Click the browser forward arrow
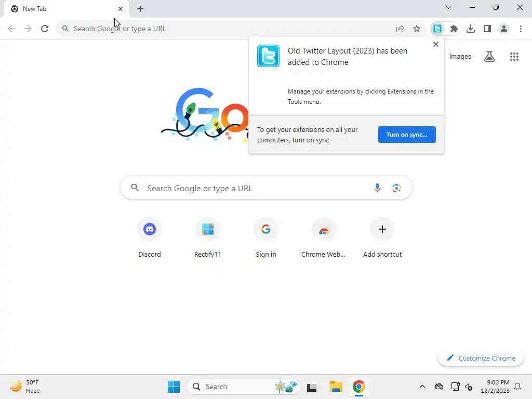The width and height of the screenshot is (532, 399). pos(28,29)
